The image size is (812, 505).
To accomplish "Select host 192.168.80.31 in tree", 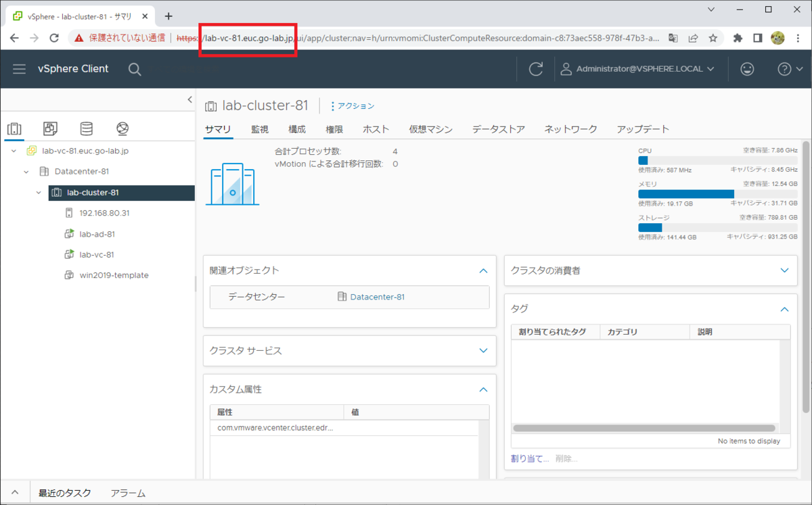I will point(104,213).
